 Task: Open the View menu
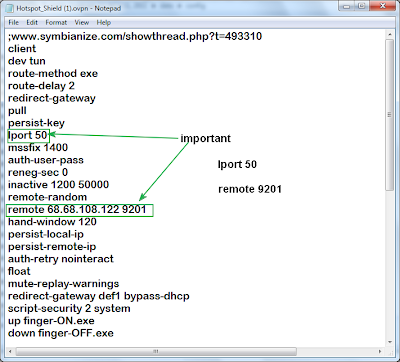82,23
